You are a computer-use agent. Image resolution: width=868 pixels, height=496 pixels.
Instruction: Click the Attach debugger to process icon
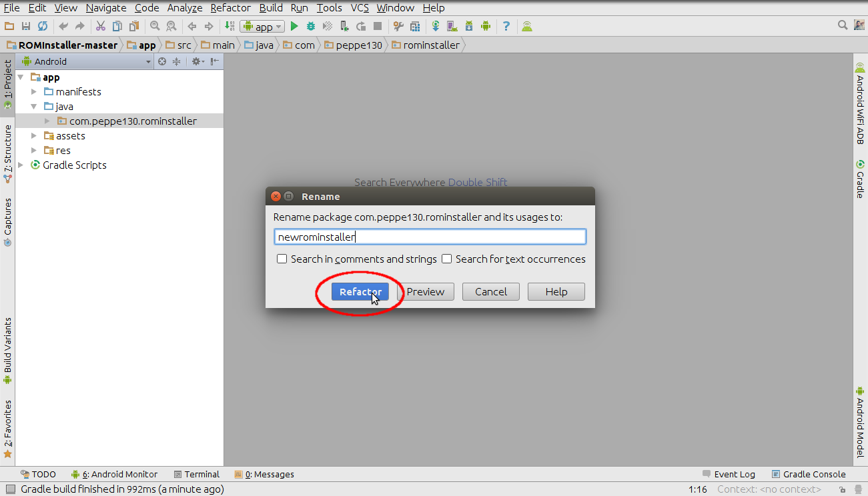[344, 26]
